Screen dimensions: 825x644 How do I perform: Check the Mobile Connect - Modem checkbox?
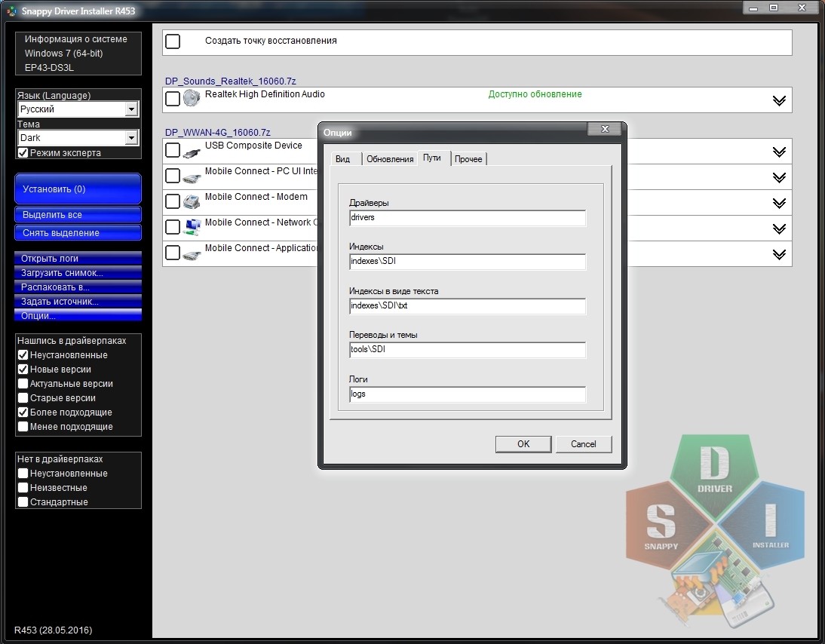pos(173,201)
